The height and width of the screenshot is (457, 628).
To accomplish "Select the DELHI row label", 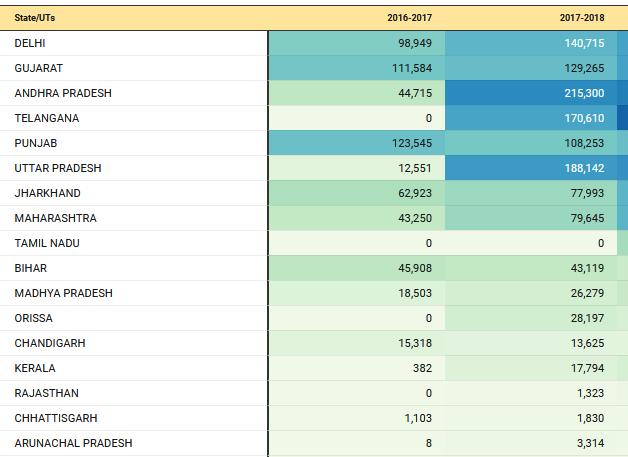I will pyautogui.click(x=30, y=43).
